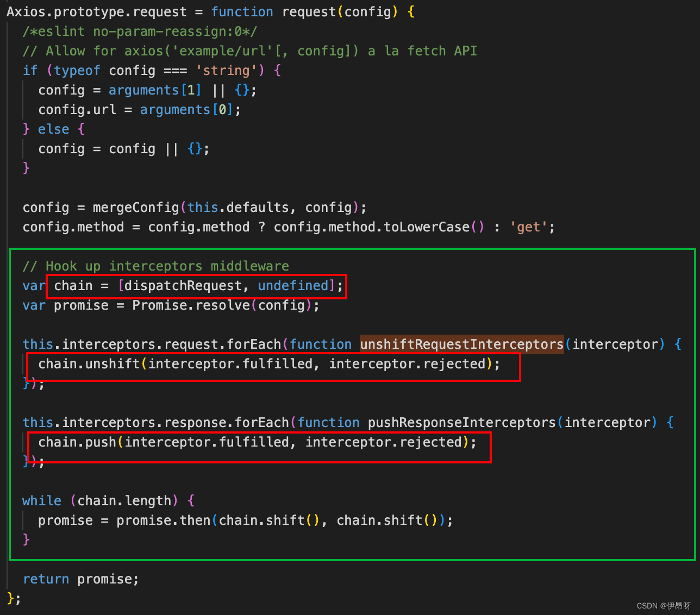Click the '/*eslint no-param-reassign:0*/' comment
Viewport: 700px width, 615px height.
140,32
